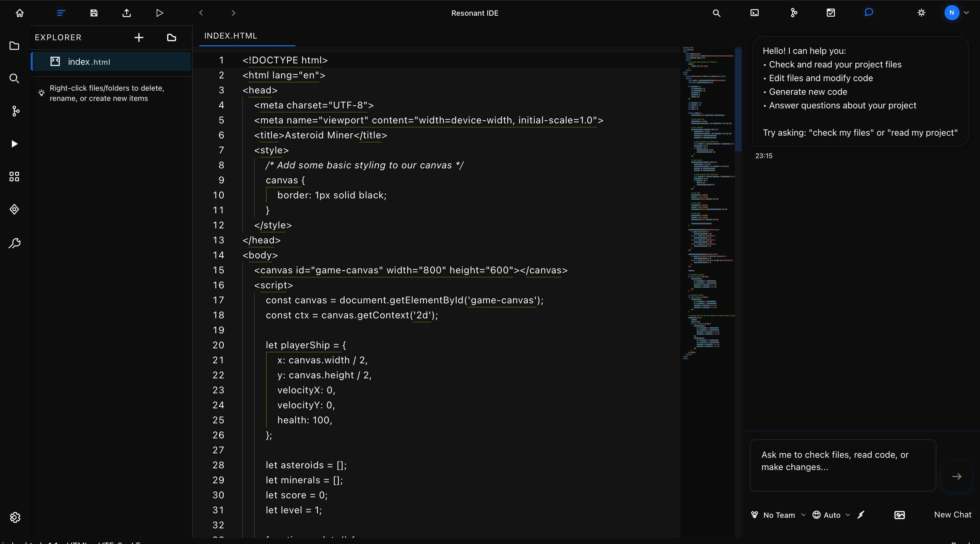980x544 pixels.
Task: Open the extensions grid in the sidebar
Action: click(14, 176)
